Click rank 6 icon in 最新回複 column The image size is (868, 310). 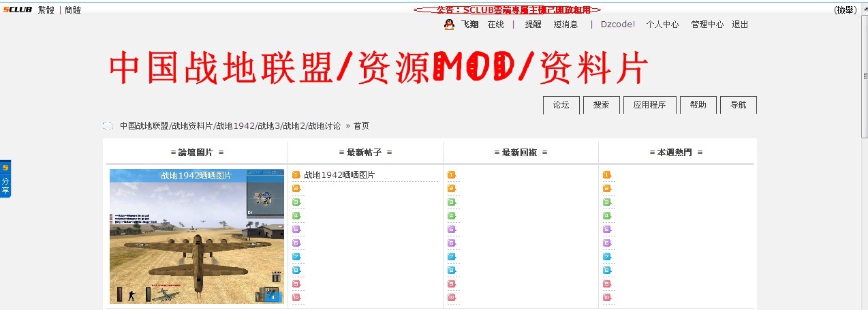(452, 243)
